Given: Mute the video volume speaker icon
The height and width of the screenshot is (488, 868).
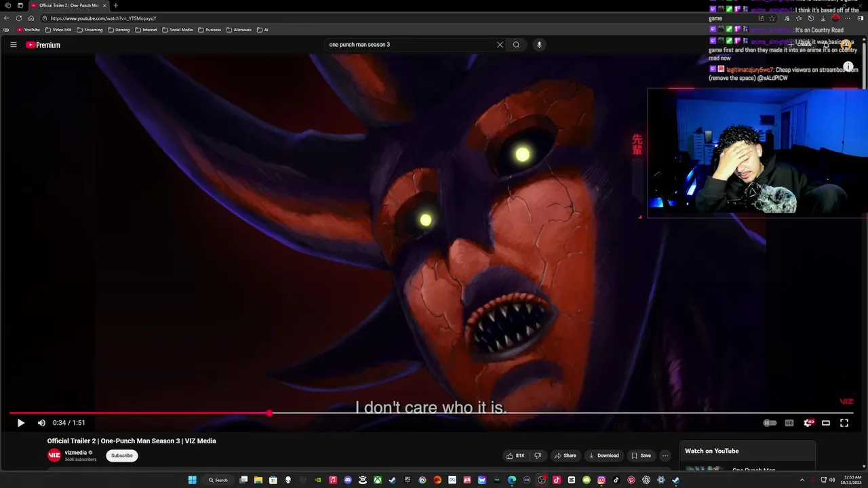Looking at the screenshot, I should coord(41,423).
